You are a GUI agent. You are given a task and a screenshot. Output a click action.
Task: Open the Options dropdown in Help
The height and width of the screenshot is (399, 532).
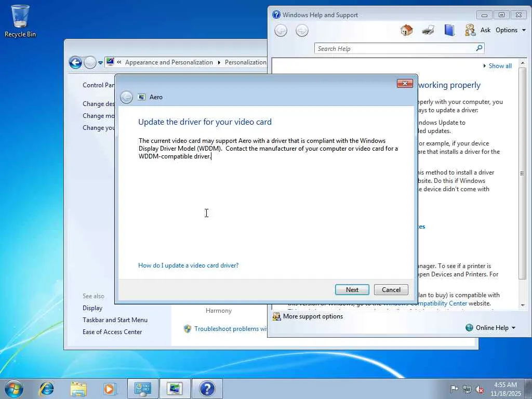click(510, 30)
